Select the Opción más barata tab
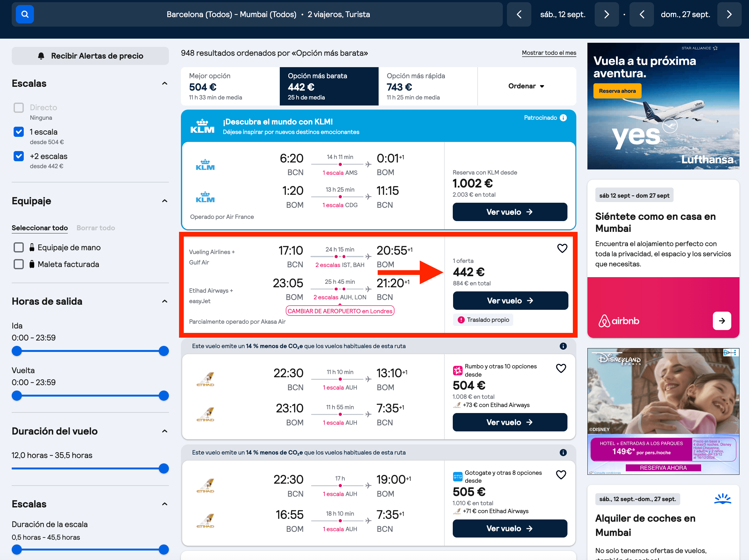This screenshot has height=560, width=749. tap(329, 86)
